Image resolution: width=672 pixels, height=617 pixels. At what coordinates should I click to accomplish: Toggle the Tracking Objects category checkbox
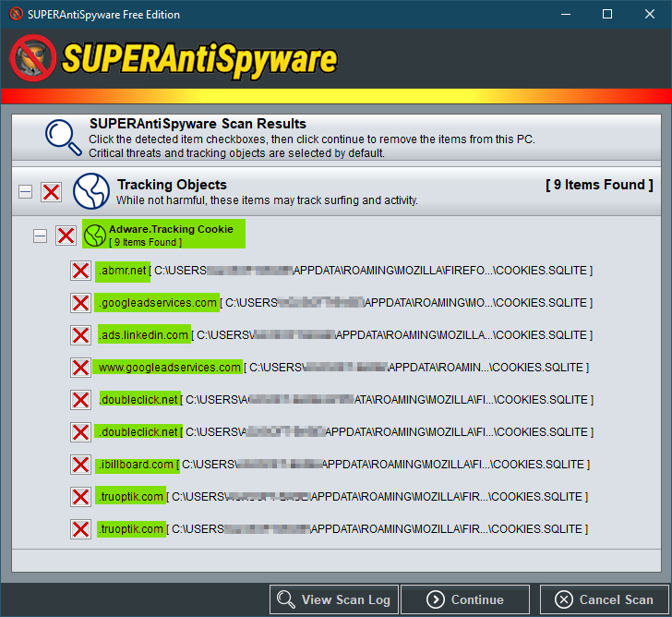click(x=52, y=192)
